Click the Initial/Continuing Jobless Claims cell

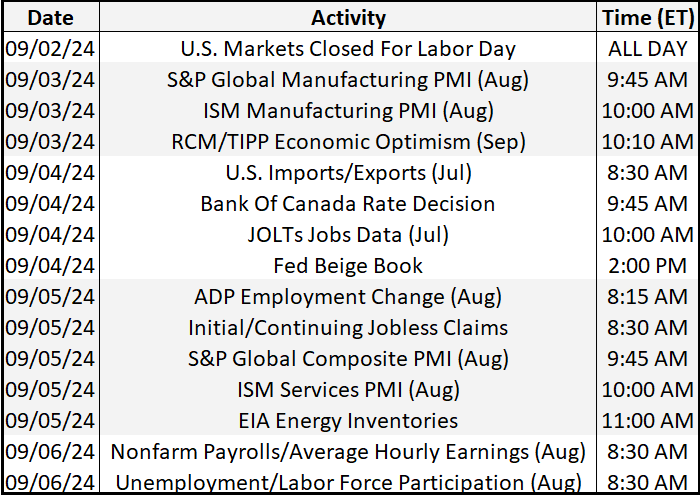coord(348,327)
